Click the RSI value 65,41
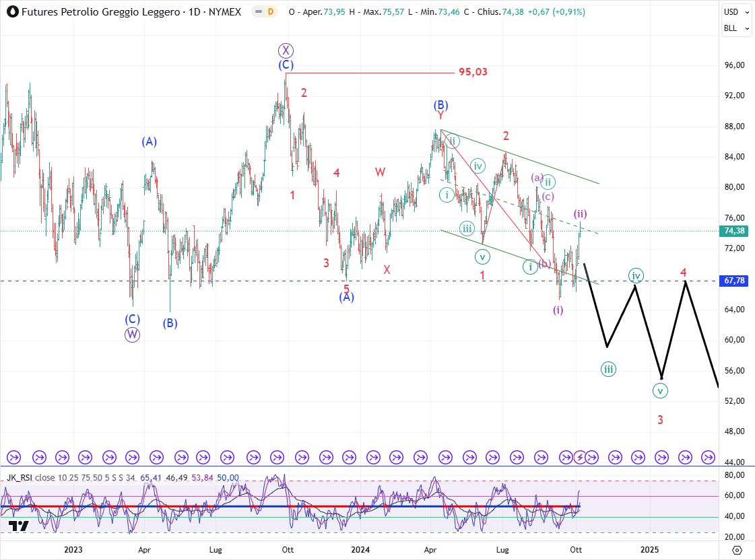The width and height of the screenshot is (755, 560). [x=151, y=478]
